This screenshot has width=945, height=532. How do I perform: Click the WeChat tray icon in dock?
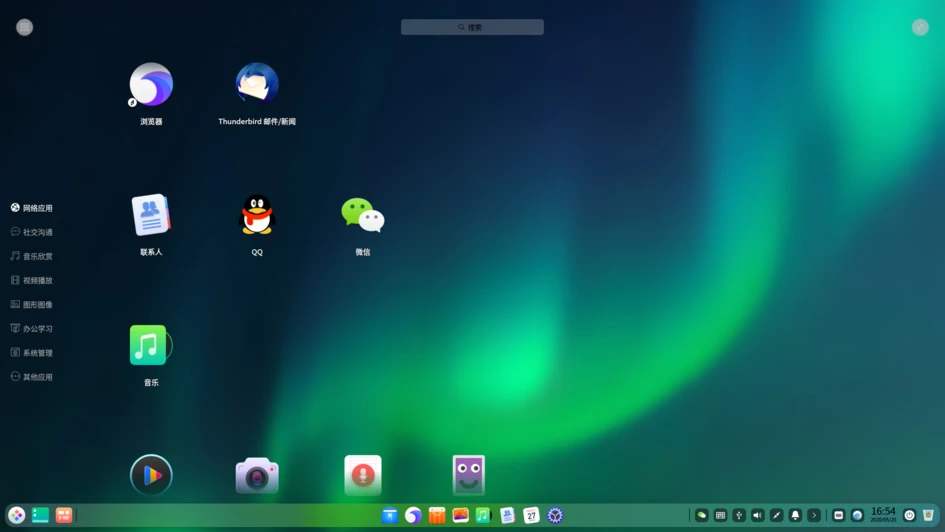point(701,516)
